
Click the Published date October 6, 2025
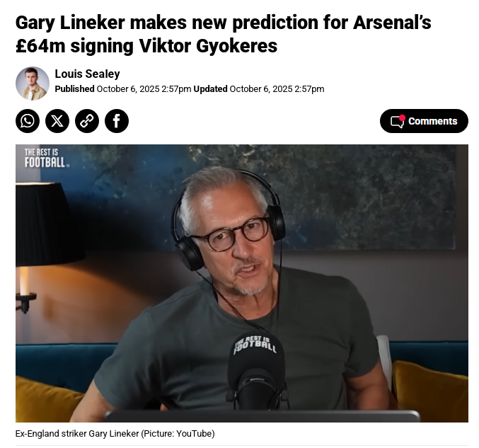(128, 89)
